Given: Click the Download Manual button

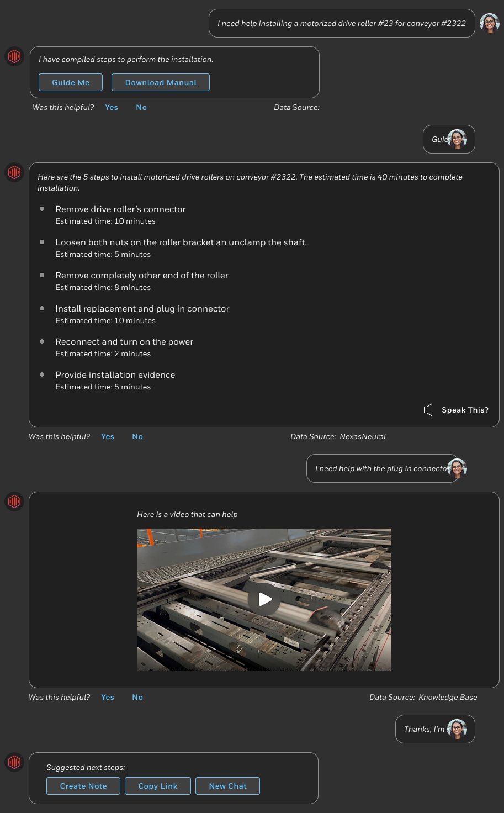Looking at the screenshot, I should (x=161, y=82).
